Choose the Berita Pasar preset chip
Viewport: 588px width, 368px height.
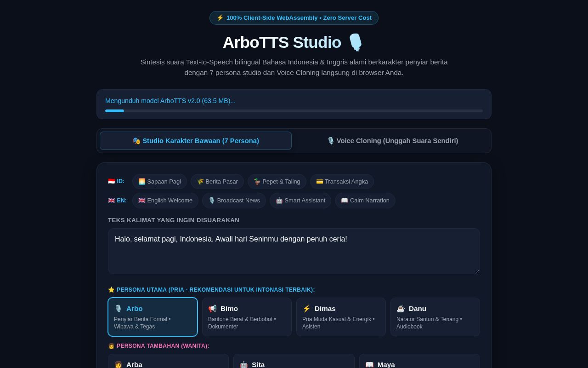[x=217, y=182]
